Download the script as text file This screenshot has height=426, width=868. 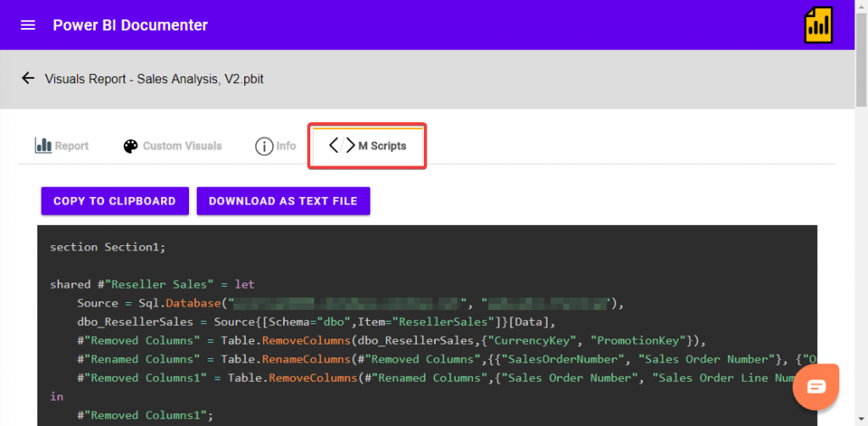coord(283,201)
